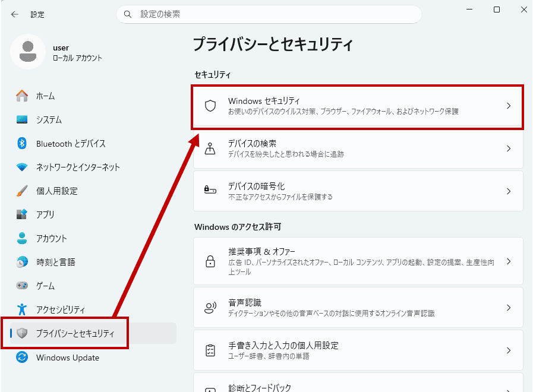
Task: Go back with the arrow icon
Action: [x=15, y=14]
